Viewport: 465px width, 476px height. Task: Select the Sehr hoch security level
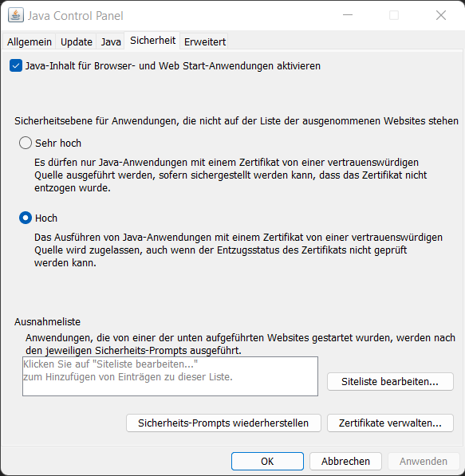click(26, 143)
